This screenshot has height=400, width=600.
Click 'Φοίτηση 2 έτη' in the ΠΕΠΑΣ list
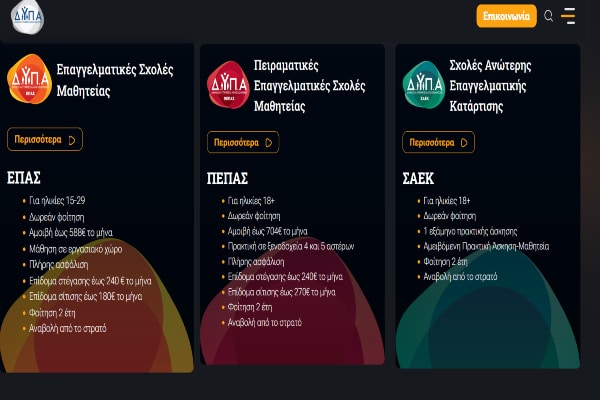250,307
